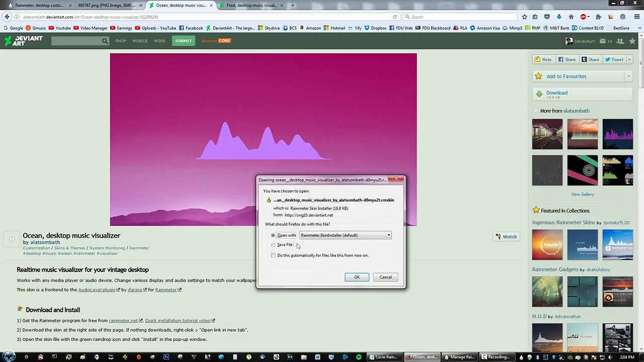Open the AudioLevel plugin link

tap(97, 290)
